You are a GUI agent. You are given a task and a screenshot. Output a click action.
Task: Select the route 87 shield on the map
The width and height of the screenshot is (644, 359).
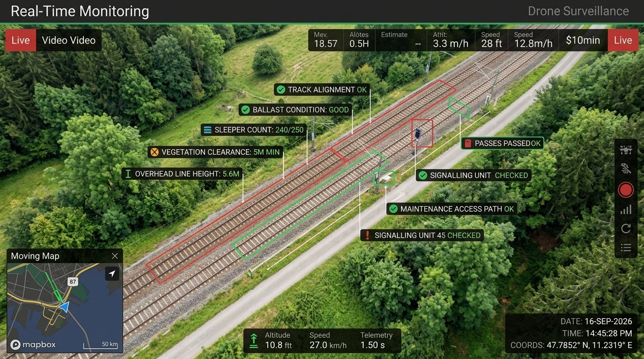point(72,281)
